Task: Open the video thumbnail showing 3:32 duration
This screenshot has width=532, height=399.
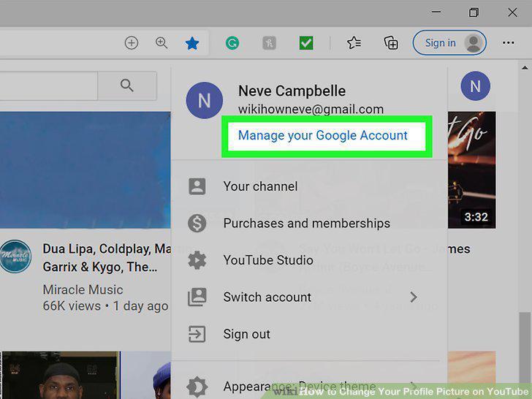Action: click(x=471, y=170)
